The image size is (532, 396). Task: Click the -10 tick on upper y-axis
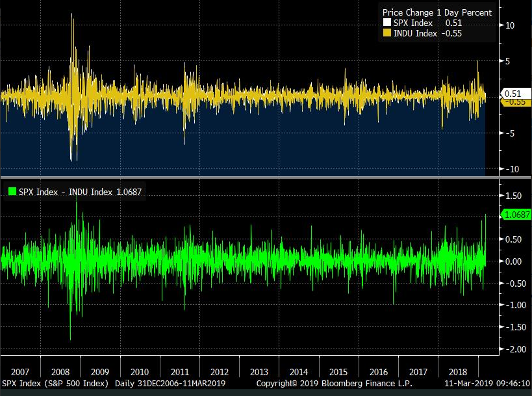[512, 169]
